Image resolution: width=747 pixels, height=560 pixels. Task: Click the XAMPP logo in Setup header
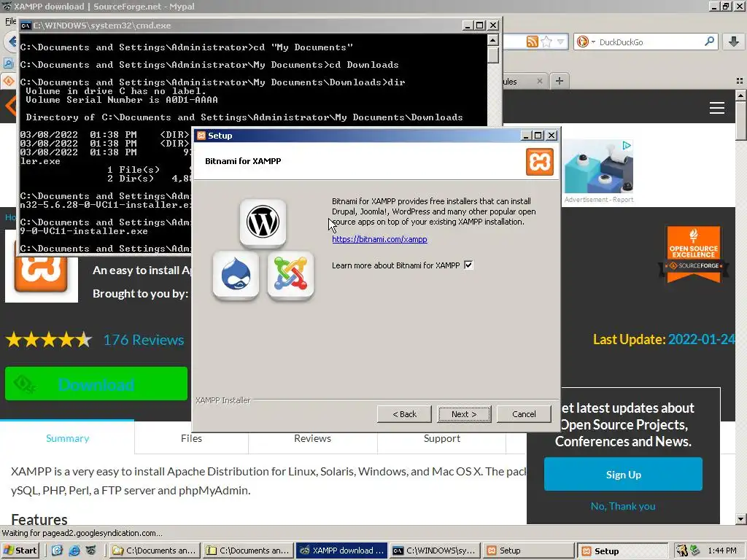click(540, 161)
